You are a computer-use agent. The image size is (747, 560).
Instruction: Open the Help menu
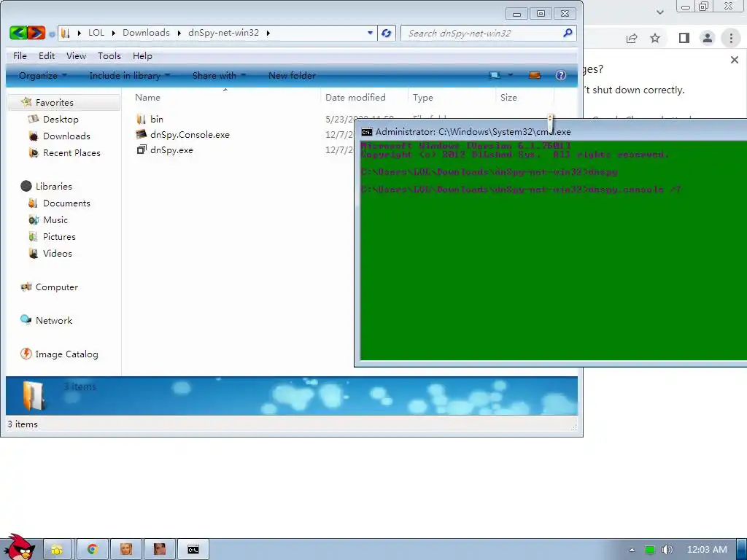142,56
